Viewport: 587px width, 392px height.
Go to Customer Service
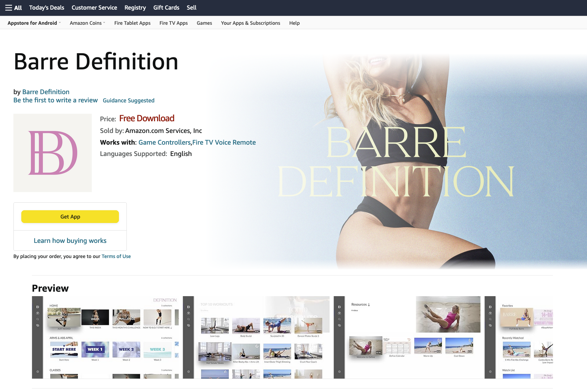point(94,8)
